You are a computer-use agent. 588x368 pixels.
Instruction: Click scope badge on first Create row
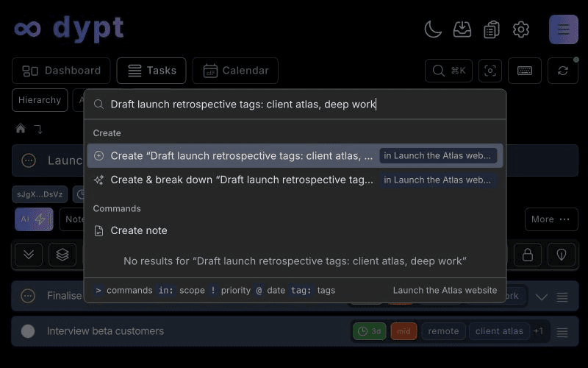pyautogui.click(x=437, y=156)
